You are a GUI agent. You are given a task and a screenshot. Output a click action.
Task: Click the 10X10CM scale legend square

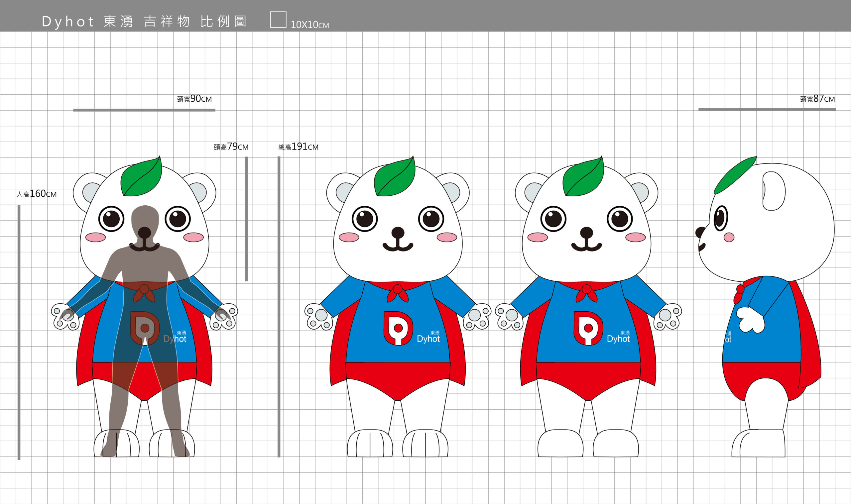point(278,19)
